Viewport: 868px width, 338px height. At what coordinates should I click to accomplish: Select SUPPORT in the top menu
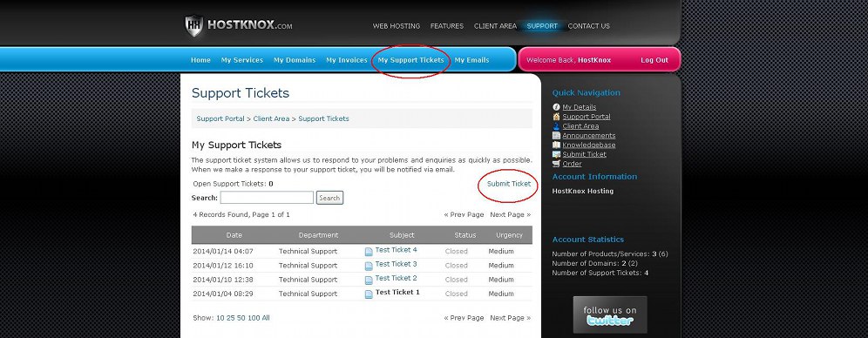point(542,26)
